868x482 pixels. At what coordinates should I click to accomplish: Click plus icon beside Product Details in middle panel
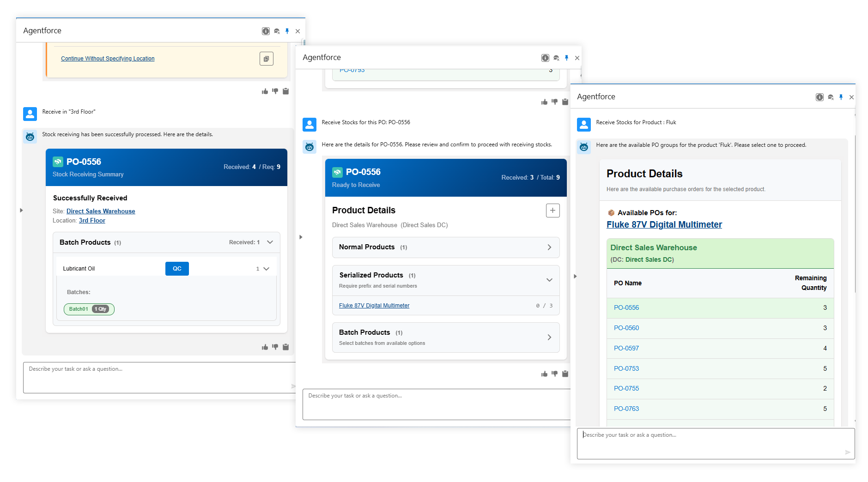click(x=553, y=211)
